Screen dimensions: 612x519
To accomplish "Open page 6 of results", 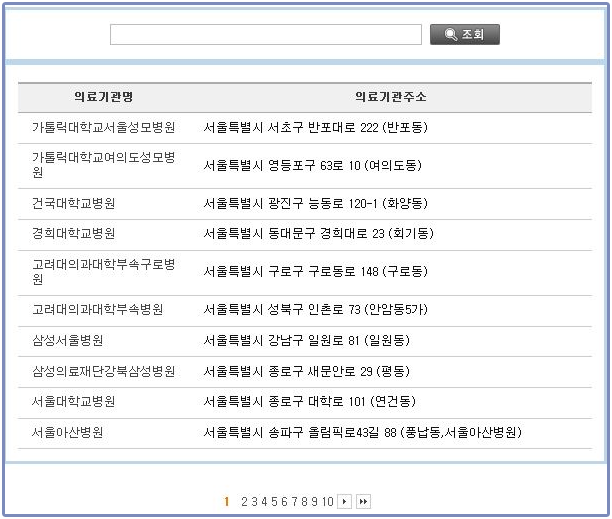I will 284,501.
